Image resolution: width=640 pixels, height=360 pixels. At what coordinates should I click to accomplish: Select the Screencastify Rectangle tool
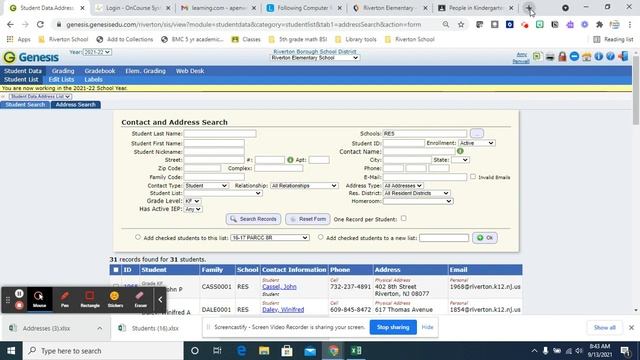coord(90,300)
